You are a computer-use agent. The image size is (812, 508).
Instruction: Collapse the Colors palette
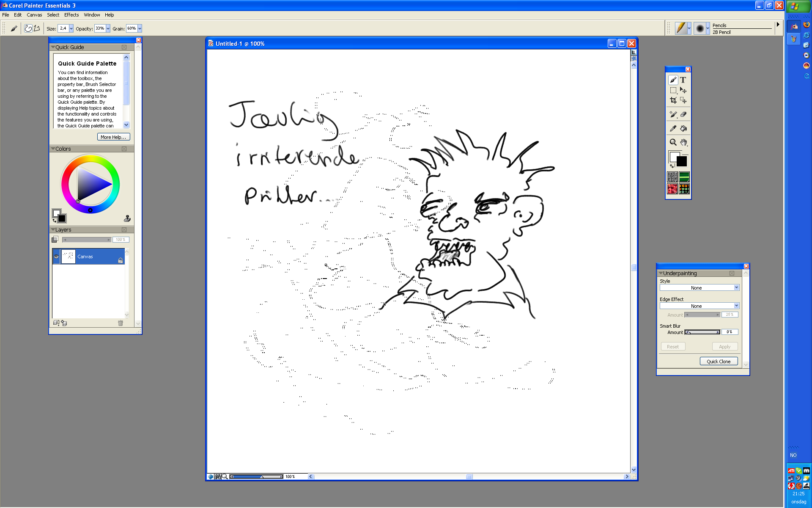(53, 149)
